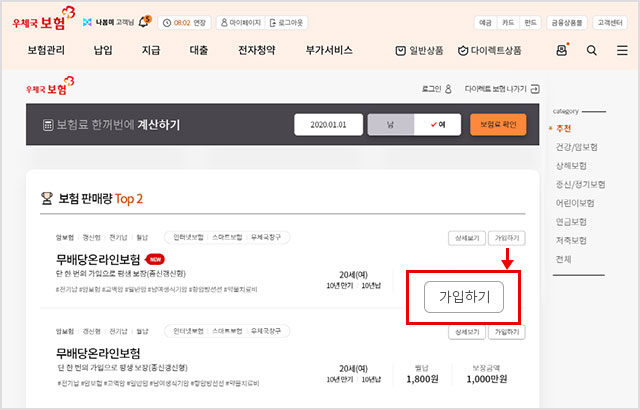Viewport: 640px width, 410px height.
Task: Click the red NEW badge
Action: pyautogui.click(x=155, y=259)
